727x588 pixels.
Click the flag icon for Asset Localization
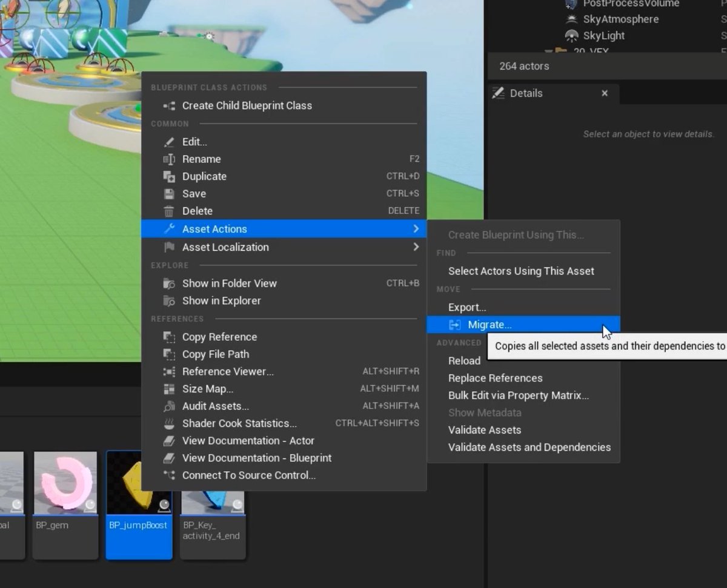click(169, 247)
